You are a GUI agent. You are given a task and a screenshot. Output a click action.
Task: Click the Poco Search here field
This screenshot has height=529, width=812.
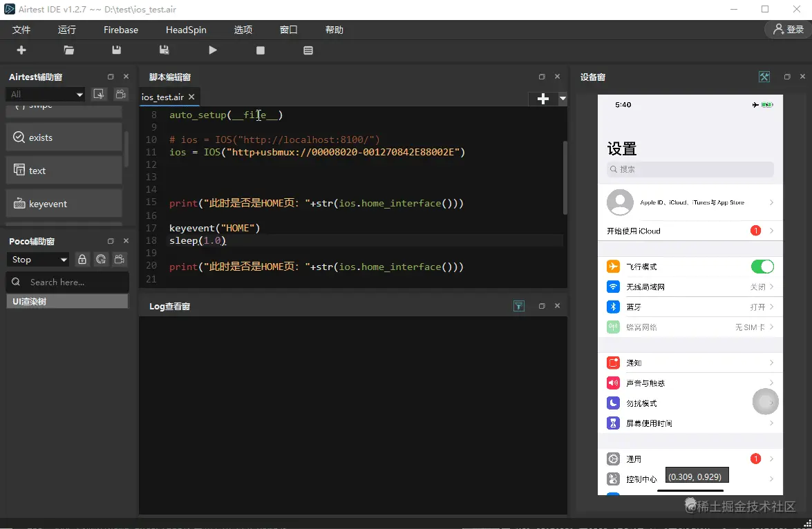pyautogui.click(x=67, y=282)
